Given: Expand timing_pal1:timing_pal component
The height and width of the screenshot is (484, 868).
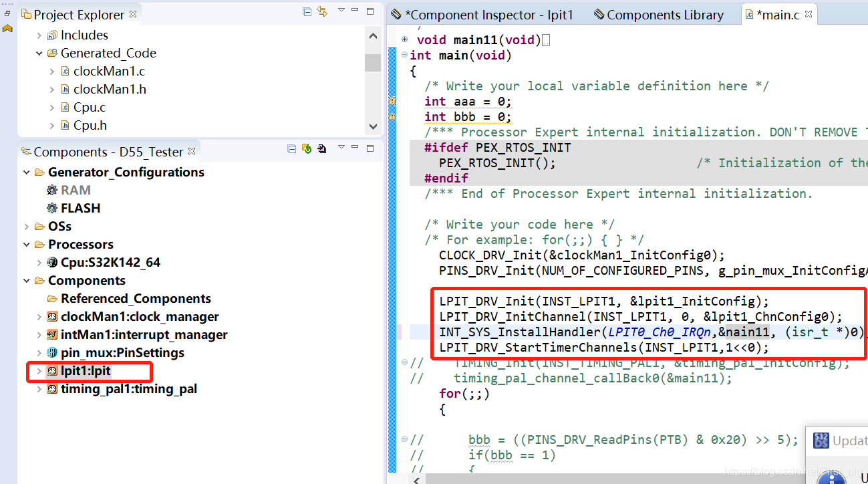Looking at the screenshot, I should click(x=39, y=389).
